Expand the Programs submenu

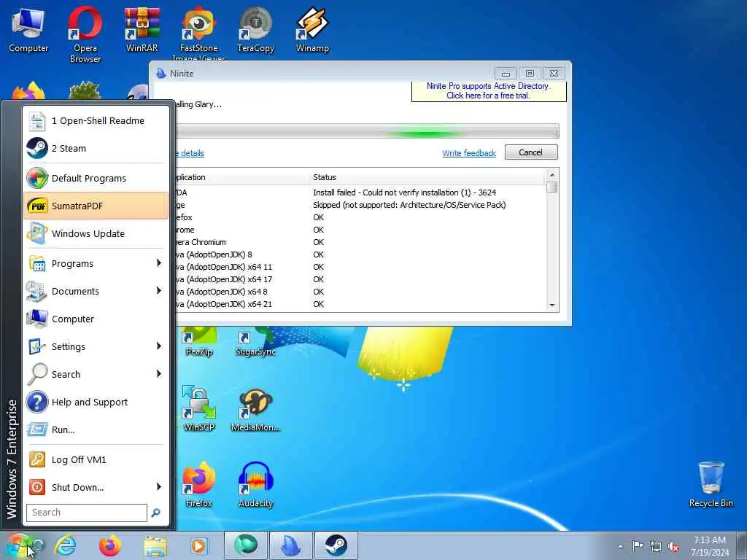96,264
